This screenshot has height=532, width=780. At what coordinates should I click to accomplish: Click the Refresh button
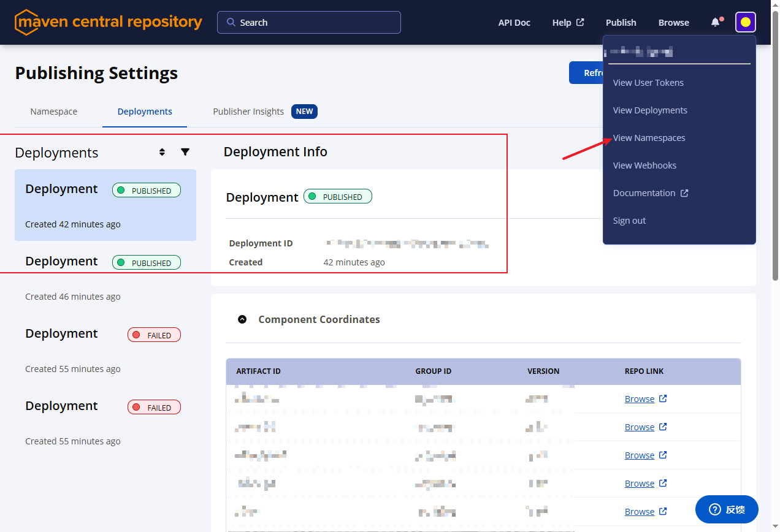(586, 72)
